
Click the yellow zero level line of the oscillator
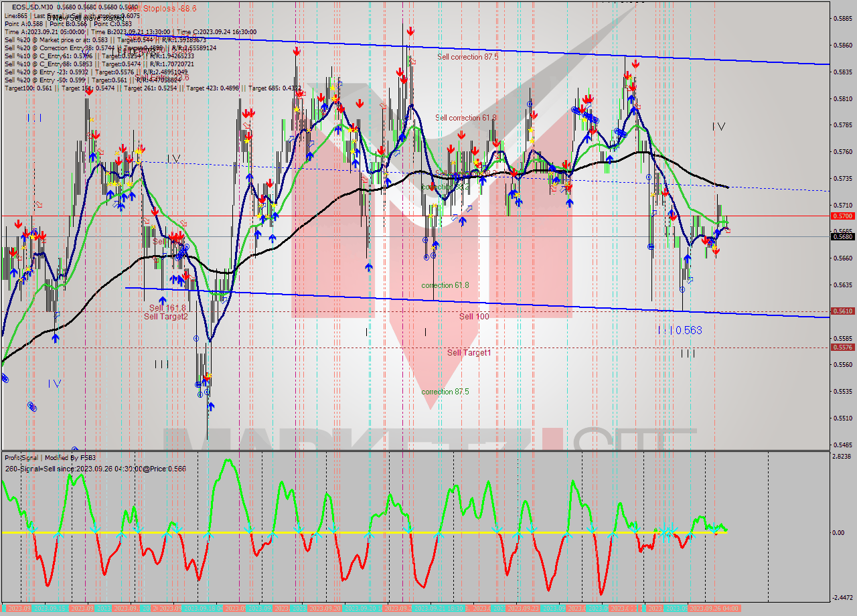[x=268, y=532]
